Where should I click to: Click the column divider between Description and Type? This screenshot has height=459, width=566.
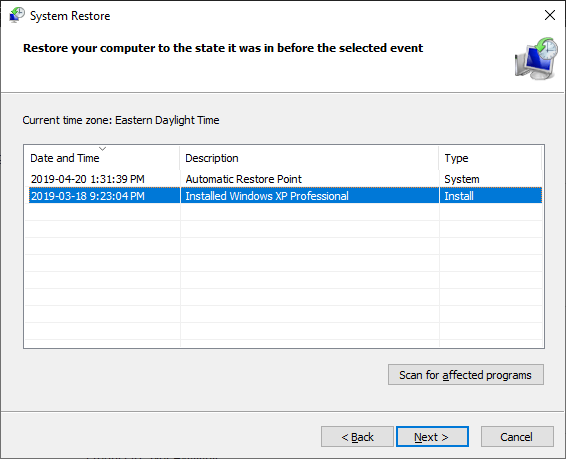(439, 158)
